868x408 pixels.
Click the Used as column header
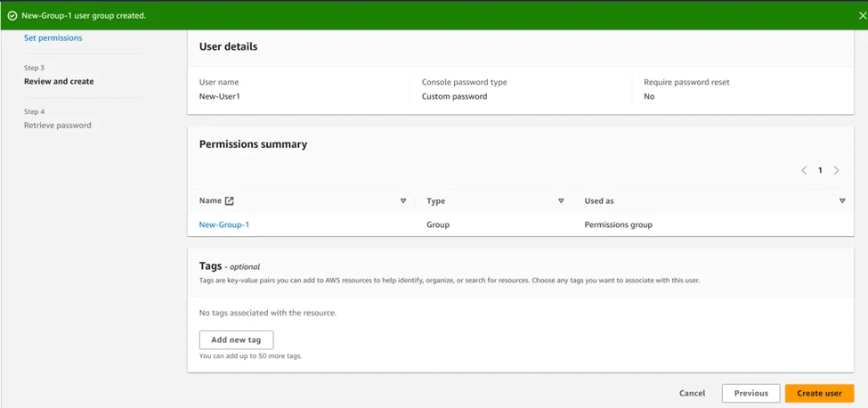599,201
